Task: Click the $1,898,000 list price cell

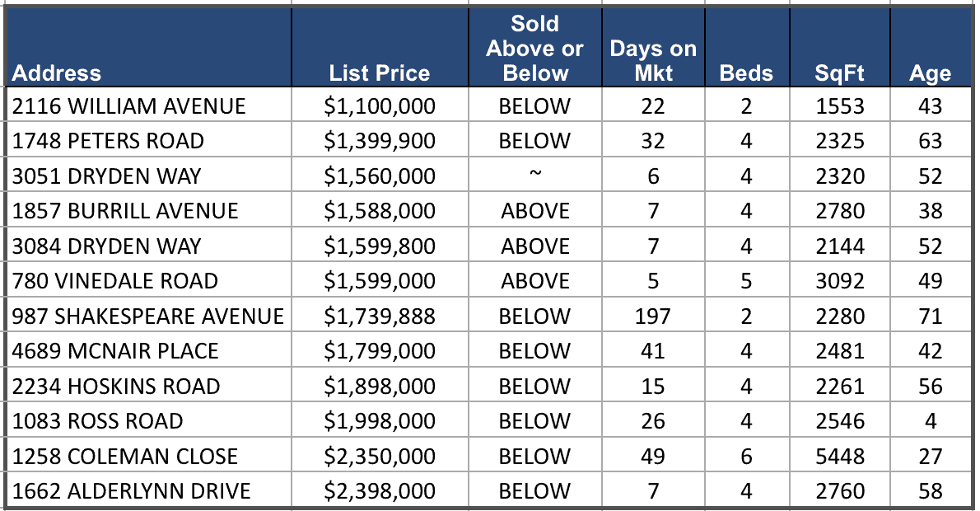Action: pyautogui.click(x=380, y=387)
